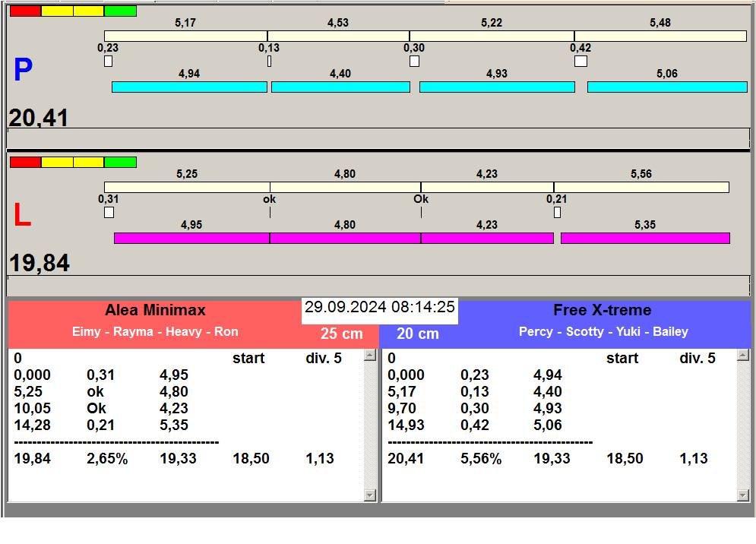This screenshot has width=756, height=544.
Task: Select the small box under 0,23 in P lane
Action: (x=108, y=62)
